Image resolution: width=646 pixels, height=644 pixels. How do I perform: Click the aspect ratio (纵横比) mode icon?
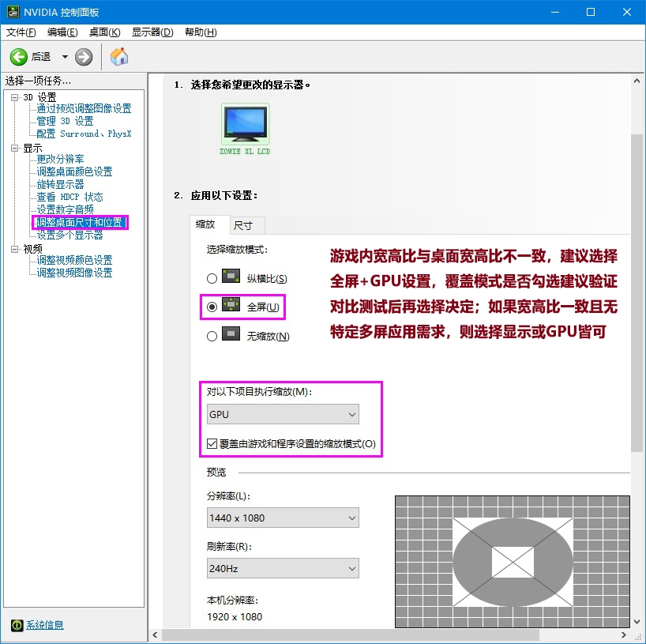231,276
